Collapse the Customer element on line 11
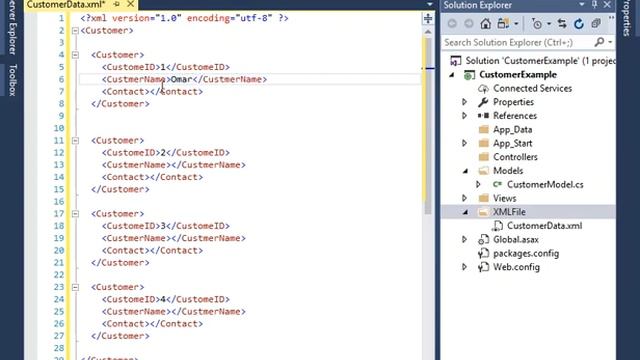Viewport: 640px width, 360px height. [x=75, y=141]
